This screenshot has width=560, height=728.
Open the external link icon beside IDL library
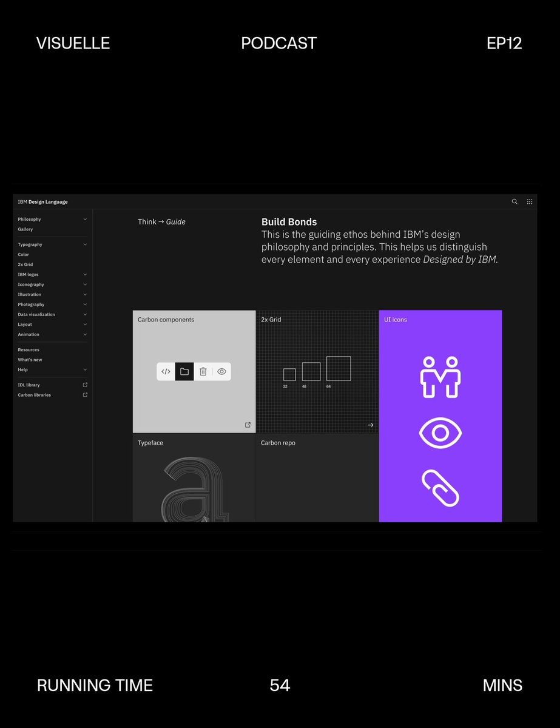click(85, 385)
